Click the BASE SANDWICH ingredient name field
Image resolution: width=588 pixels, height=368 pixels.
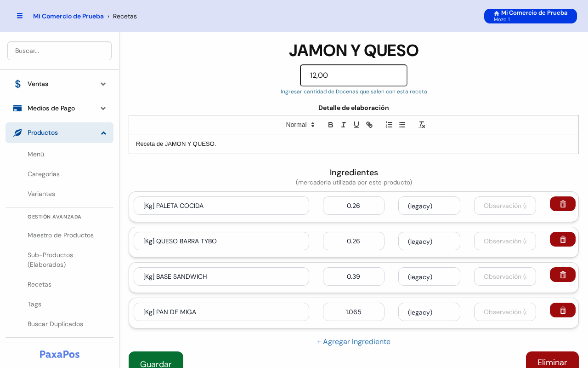click(221, 276)
